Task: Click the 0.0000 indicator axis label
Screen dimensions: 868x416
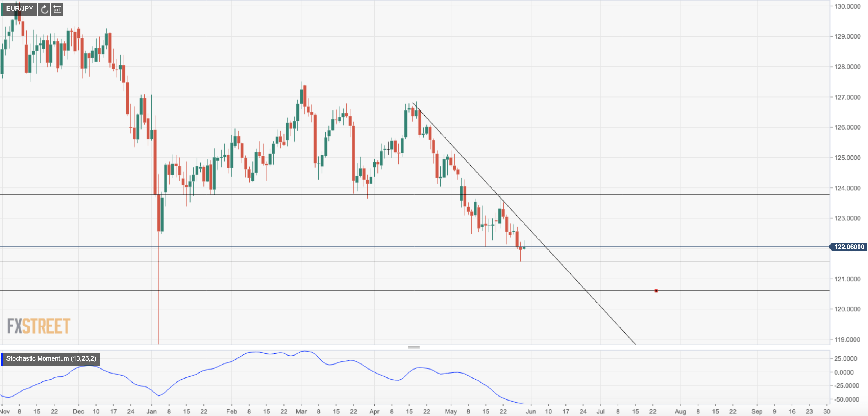Action: [x=844, y=372]
